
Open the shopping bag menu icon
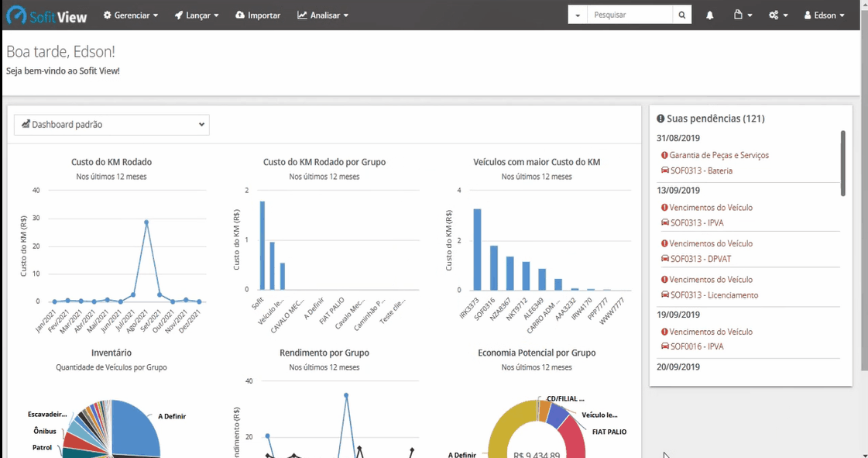pos(738,15)
